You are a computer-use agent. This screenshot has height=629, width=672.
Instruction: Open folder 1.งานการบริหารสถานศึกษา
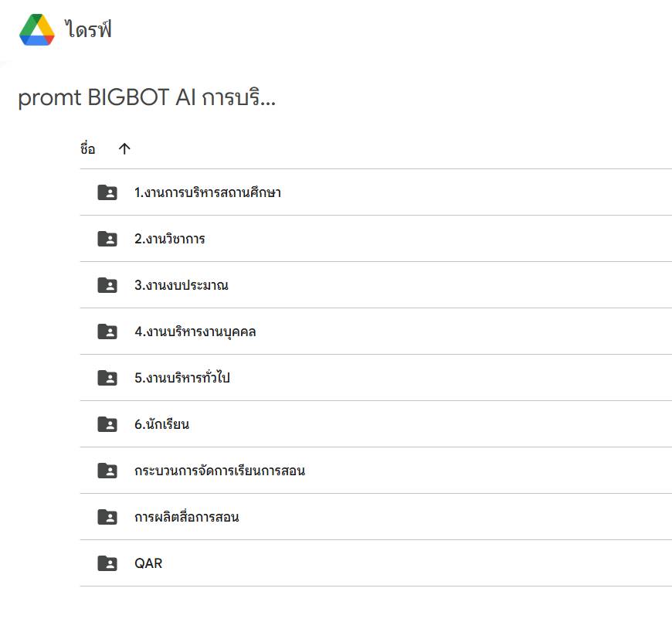click(x=208, y=192)
